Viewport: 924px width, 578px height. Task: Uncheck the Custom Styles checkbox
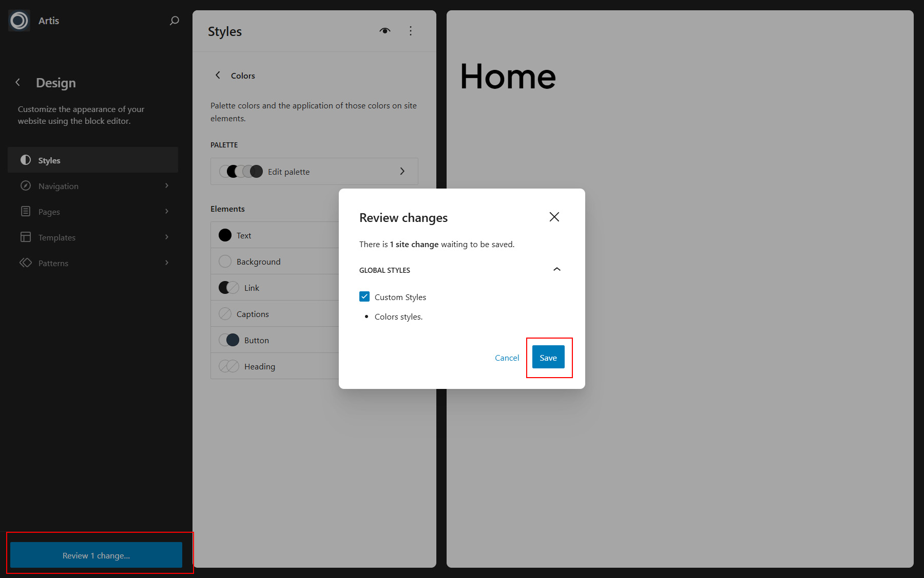click(x=364, y=297)
